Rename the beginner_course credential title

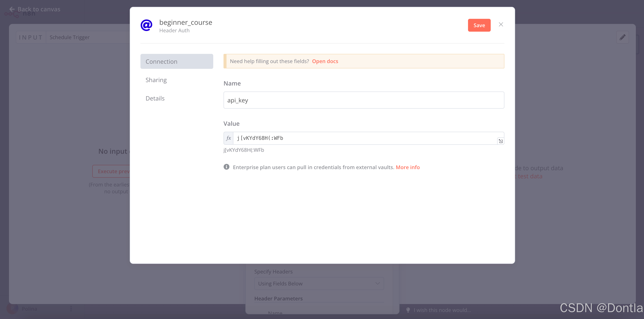185,22
